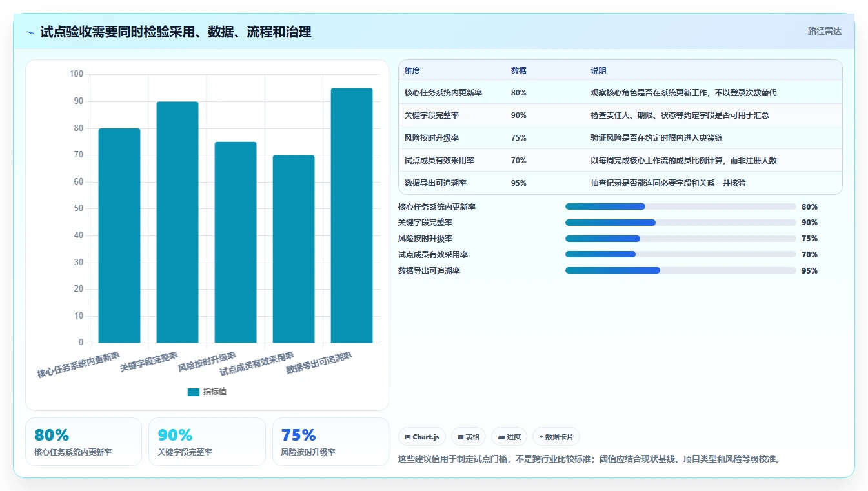Click table cell 试点成员有效采用率
The image size is (868, 491).
point(439,161)
